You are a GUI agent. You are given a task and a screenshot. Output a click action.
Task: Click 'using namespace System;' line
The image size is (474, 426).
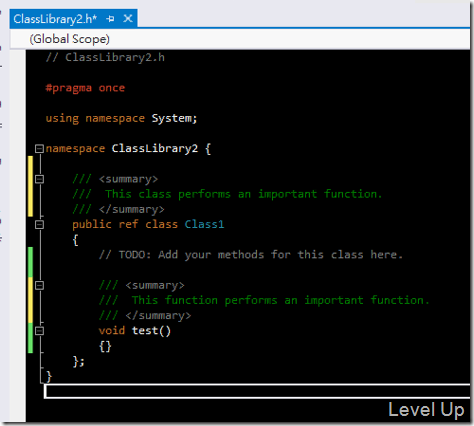pos(121,118)
